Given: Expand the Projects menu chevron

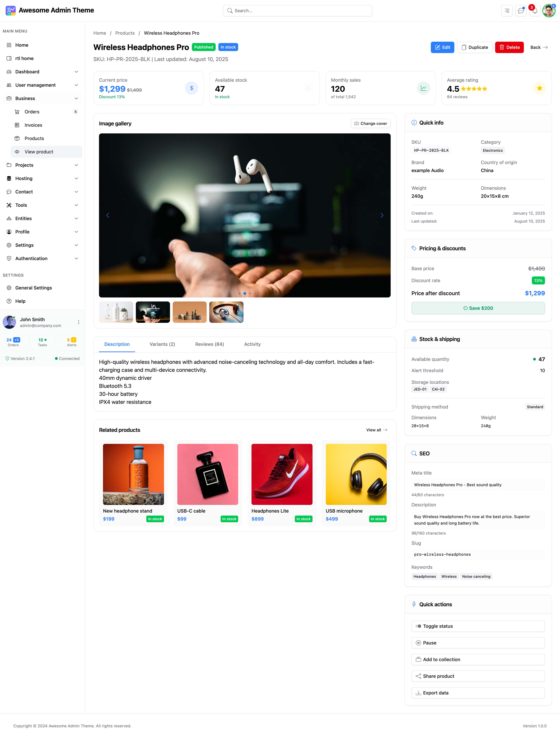Looking at the screenshot, I should click(76, 165).
